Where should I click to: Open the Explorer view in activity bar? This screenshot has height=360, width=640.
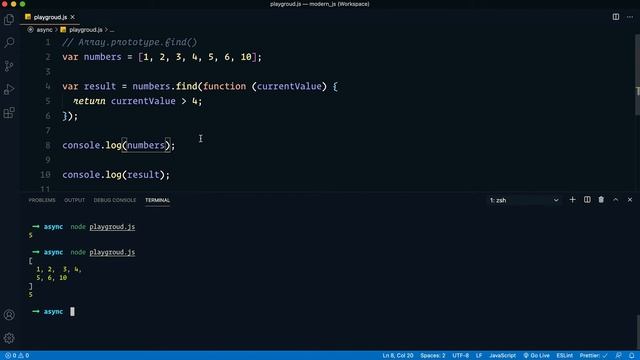pos(9,19)
